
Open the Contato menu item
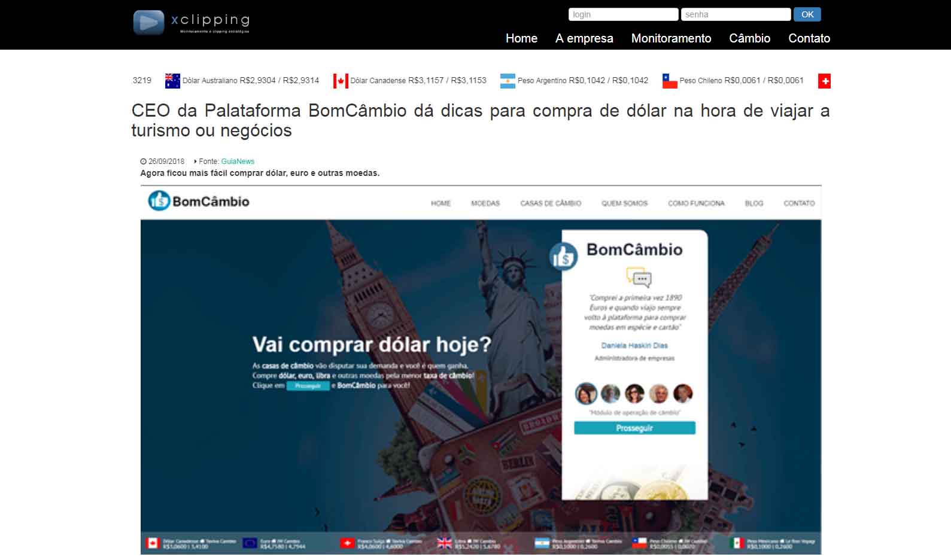coord(809,38)
